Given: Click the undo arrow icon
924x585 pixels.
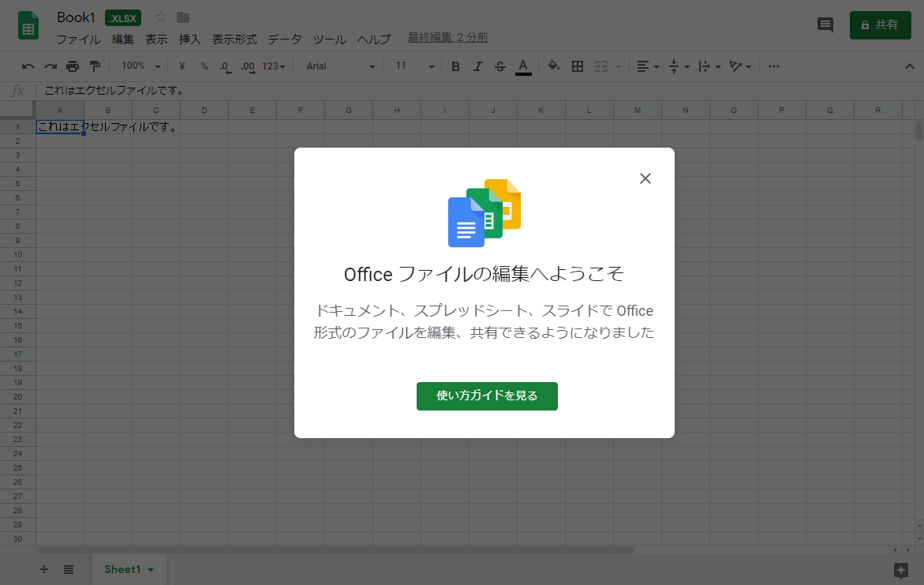Looking at the screenshot, I should pos(28,66).
